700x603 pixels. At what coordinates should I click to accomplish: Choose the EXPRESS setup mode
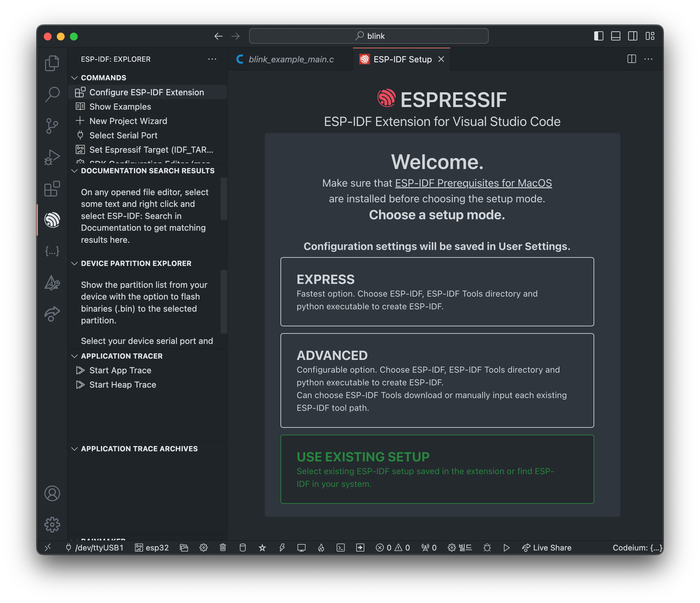coord(437,292)
